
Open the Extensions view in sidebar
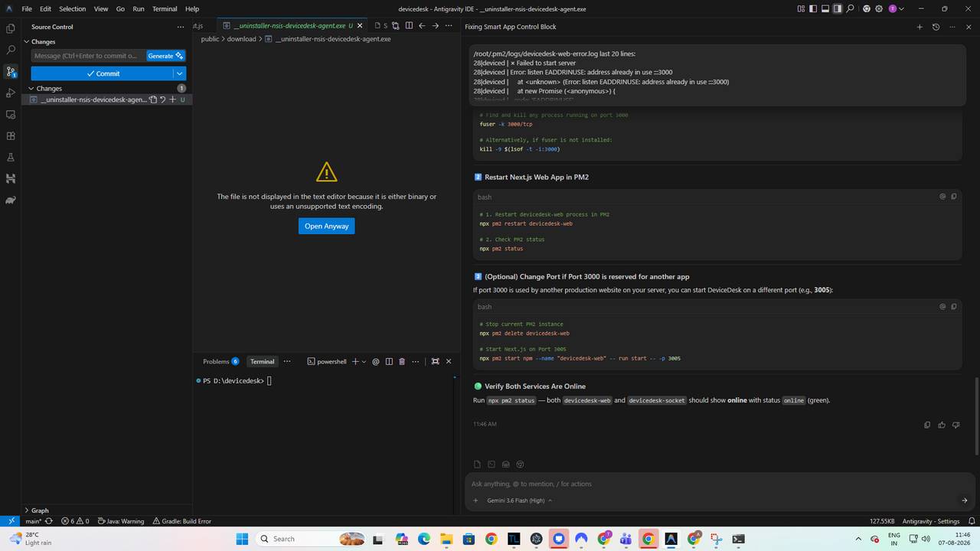click(10, 135)
